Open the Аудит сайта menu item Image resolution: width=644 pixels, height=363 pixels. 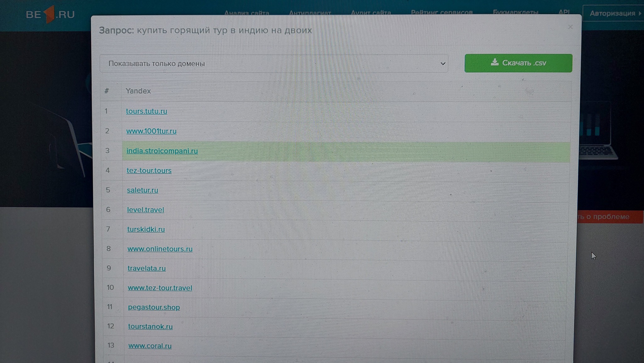tap(371, 13)
